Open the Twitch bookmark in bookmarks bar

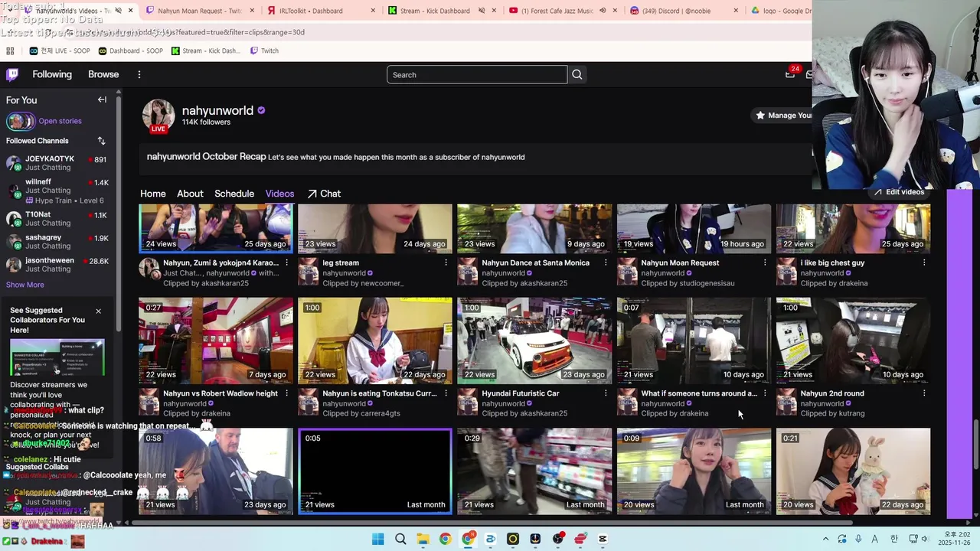[264, 51]
